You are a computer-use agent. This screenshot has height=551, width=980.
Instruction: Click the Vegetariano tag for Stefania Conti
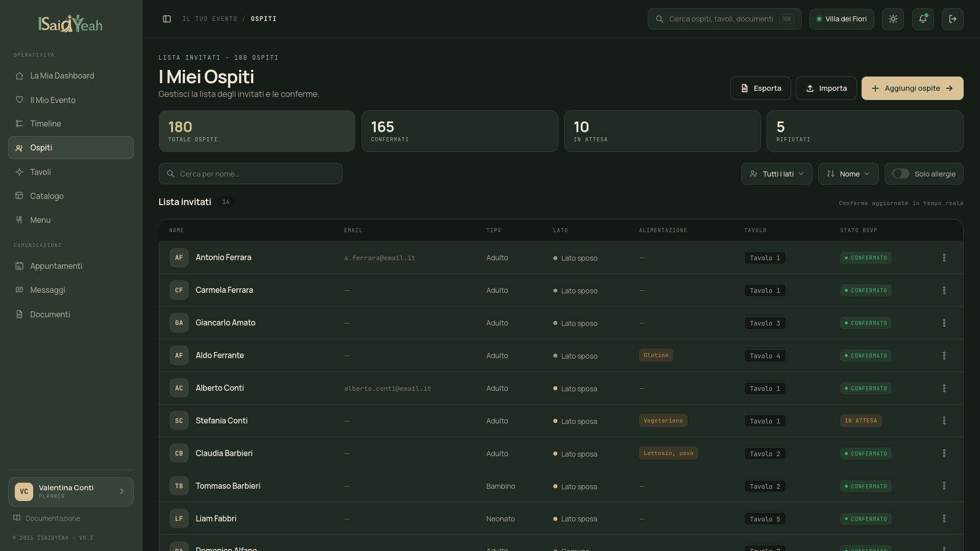663,420
